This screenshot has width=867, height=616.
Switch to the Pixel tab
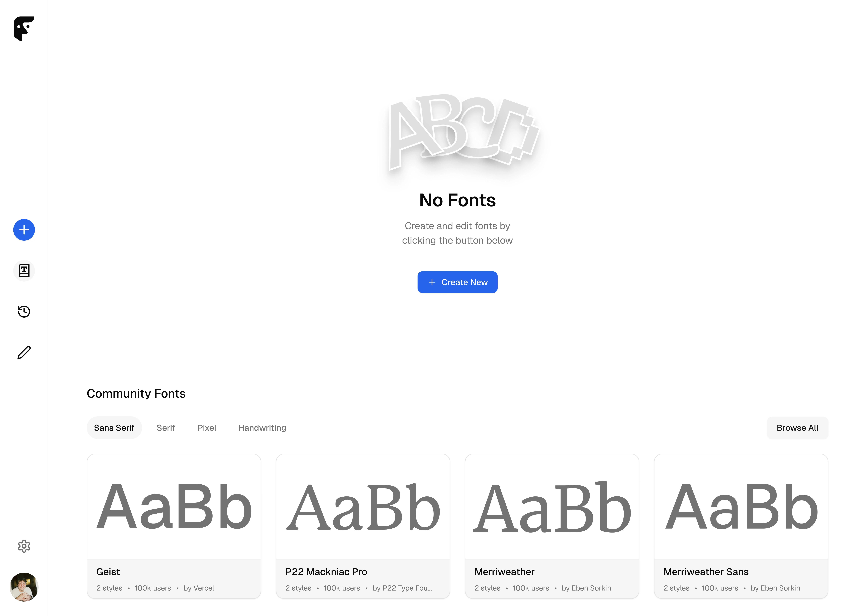[x=207, y=428]
